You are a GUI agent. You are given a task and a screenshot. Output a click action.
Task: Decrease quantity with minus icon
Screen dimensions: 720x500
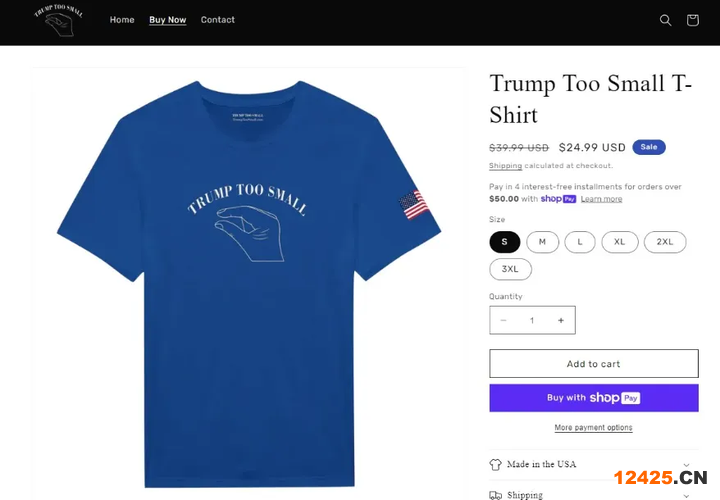click(x=504, y=320)
